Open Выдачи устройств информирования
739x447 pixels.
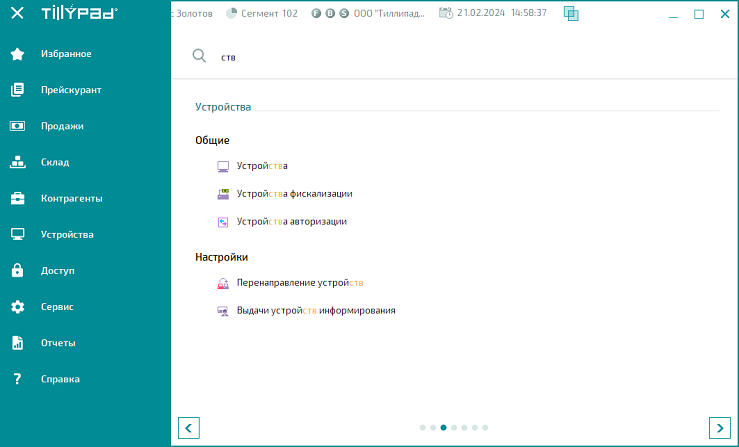tap(315, 311)
